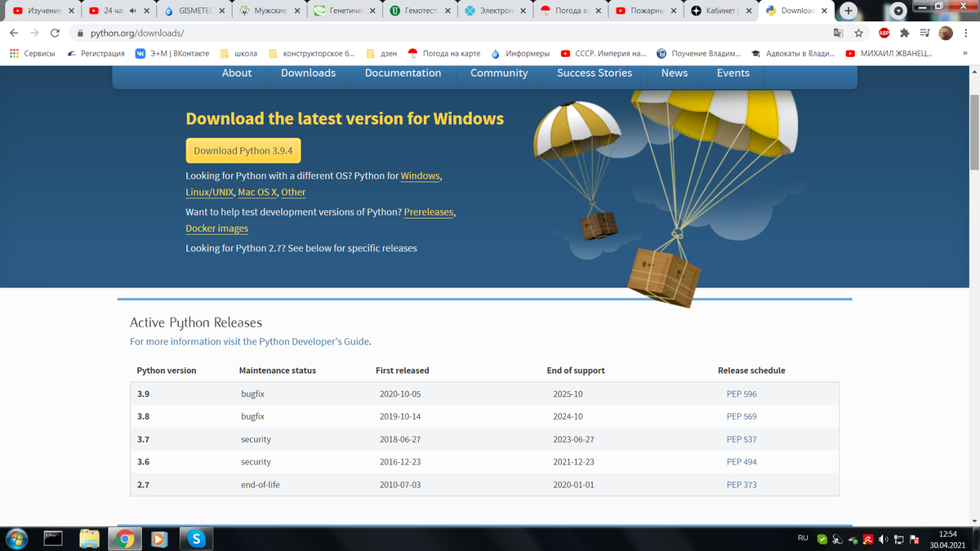980x551 pixels.
Task: Open the Prereleases link
Action: 428,211
